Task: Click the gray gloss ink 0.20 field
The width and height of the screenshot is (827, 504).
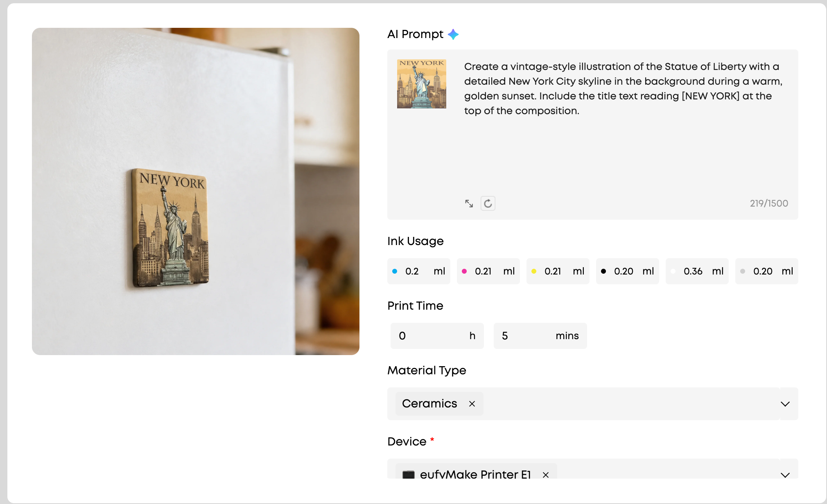Action: tap(767, 271)
